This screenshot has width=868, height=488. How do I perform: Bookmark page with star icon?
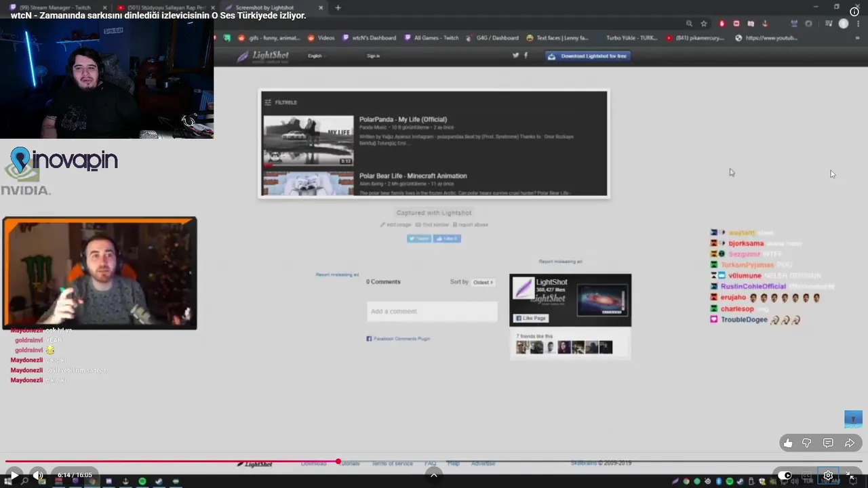point(704,24)
